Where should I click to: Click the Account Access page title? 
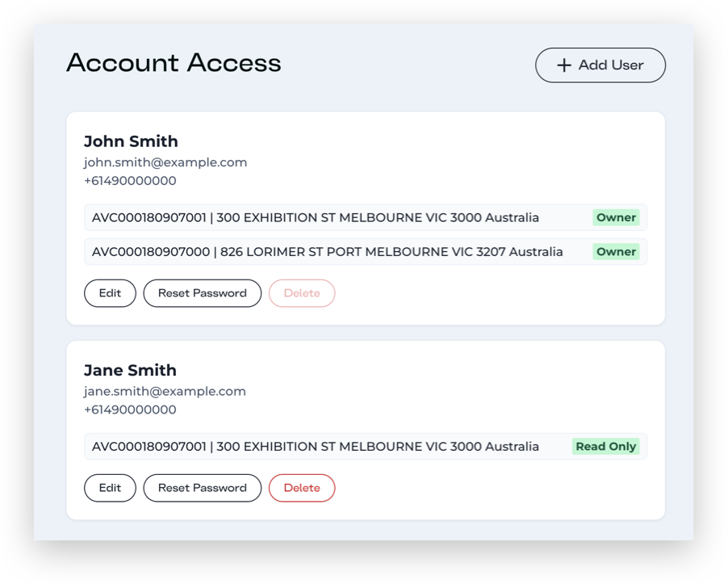174,63
